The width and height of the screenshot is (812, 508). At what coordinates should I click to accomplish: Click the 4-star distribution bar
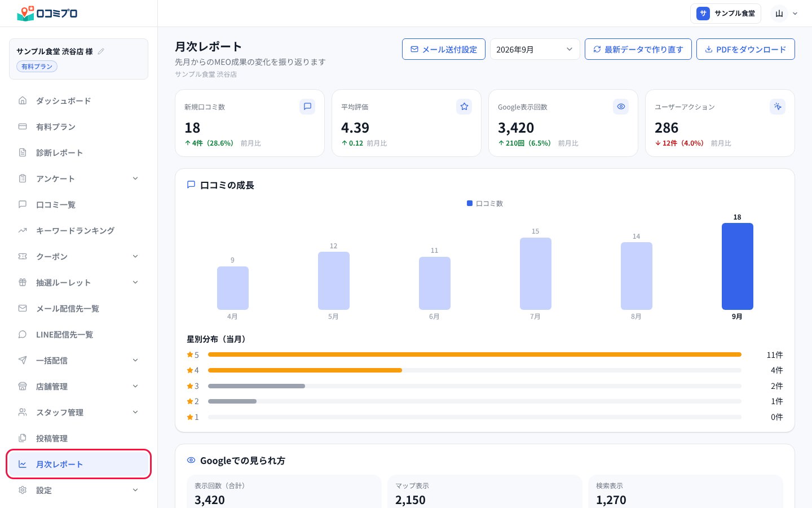tap(474, 370)
